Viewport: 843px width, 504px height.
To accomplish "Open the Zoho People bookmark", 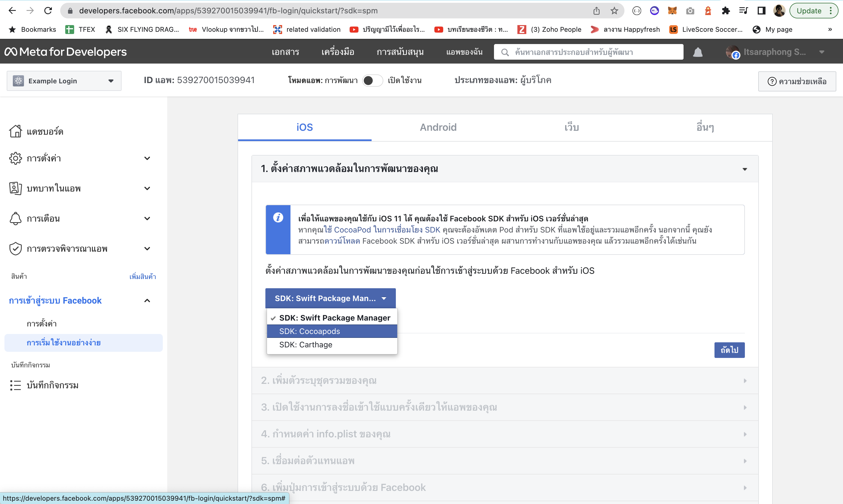I will (549, 30).
